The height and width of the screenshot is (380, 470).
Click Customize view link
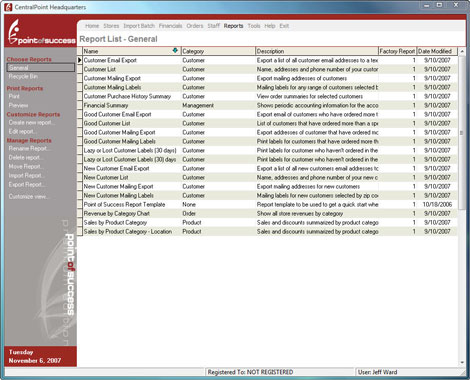(29, 196)
